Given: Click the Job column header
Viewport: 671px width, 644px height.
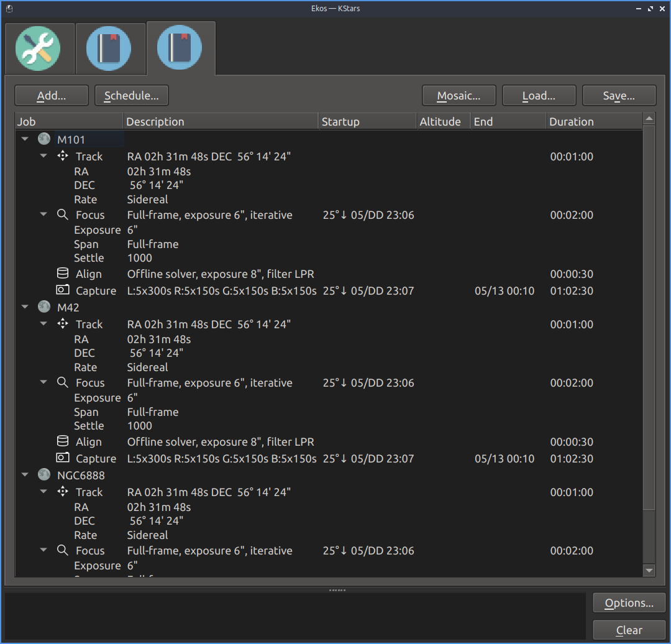Looking at the screenshot, I should 69,122.
